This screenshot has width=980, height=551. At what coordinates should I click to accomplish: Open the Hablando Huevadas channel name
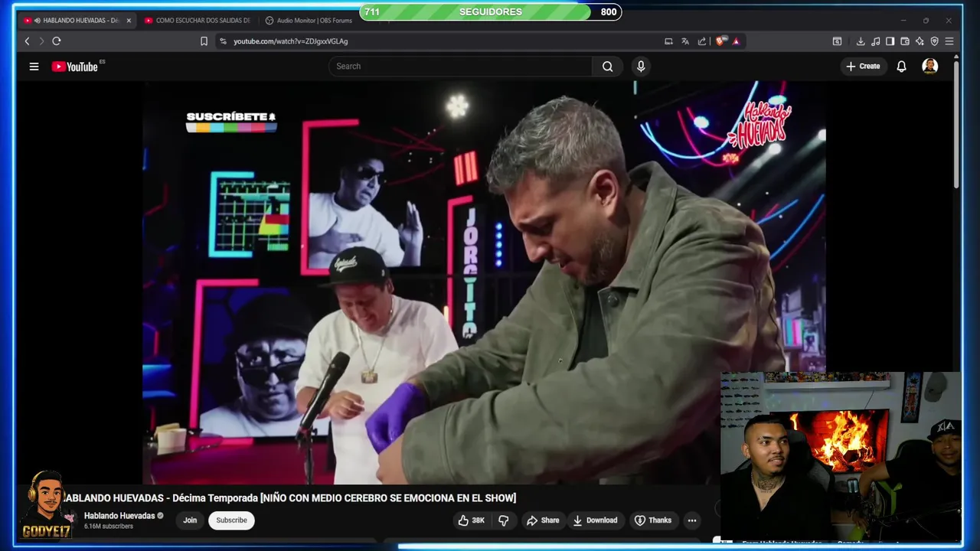(x=119, y=516)
